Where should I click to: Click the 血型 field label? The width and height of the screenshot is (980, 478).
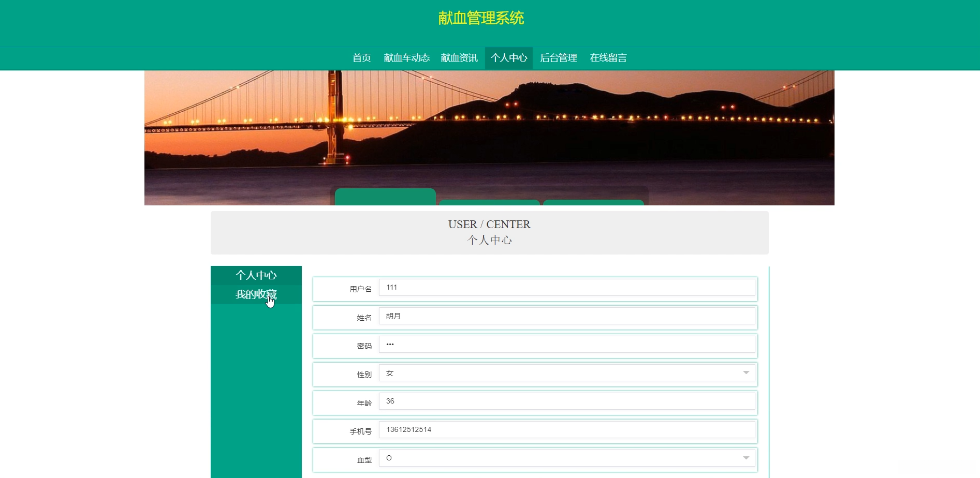364,460
